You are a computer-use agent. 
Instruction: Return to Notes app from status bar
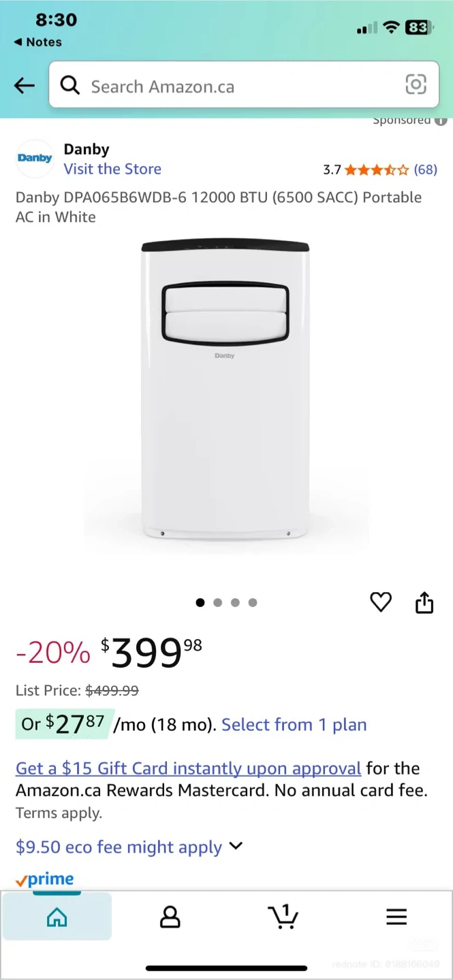click(x=37, y=42)
